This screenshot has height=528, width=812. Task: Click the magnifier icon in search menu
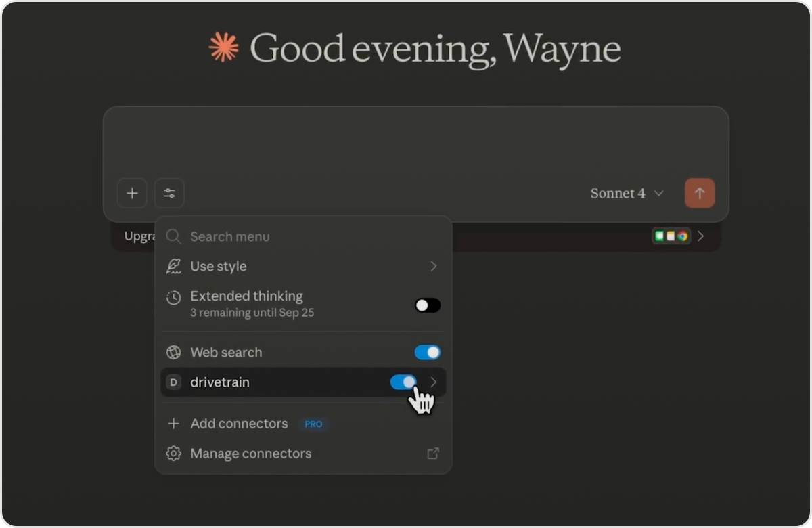pos(174,236)
